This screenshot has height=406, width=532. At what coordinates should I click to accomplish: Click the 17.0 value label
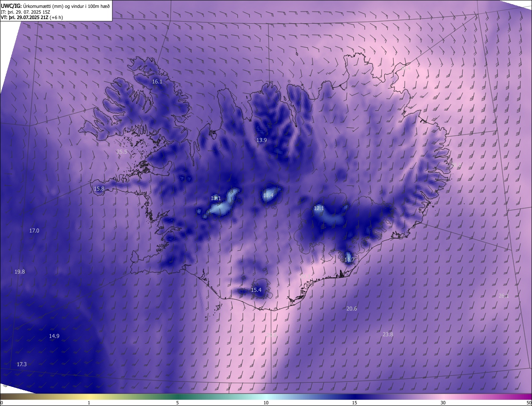point(34,231)
